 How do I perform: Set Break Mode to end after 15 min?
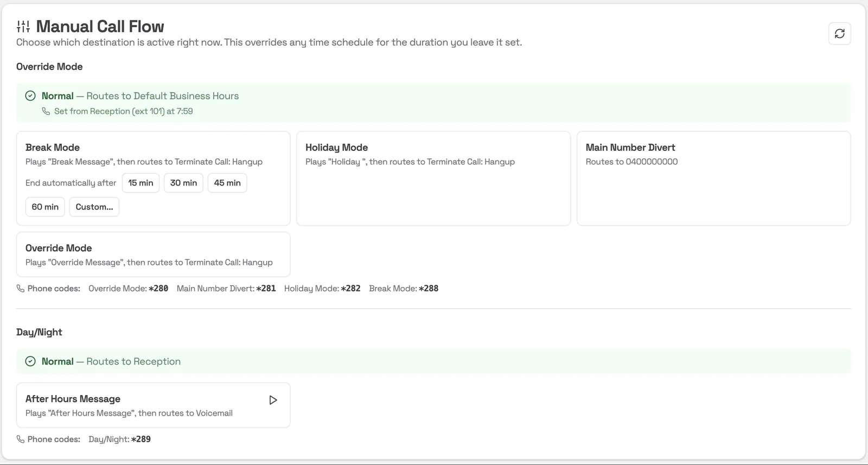click(x=141, y=183)
